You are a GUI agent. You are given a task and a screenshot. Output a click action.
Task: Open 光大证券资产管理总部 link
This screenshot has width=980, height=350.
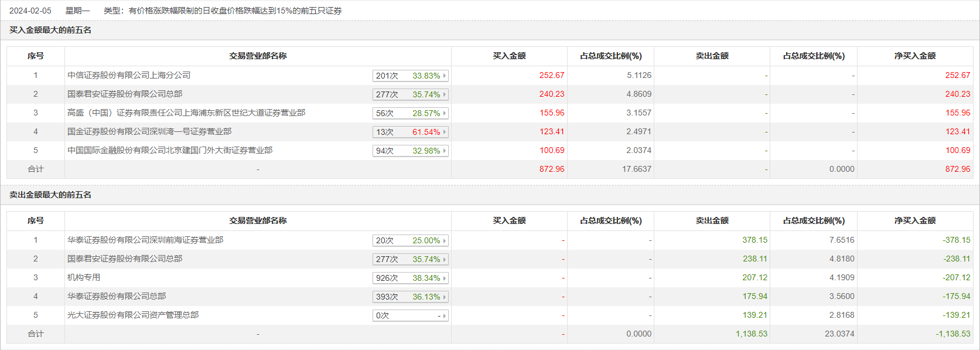pyautogui.click(x=132, y=315)
